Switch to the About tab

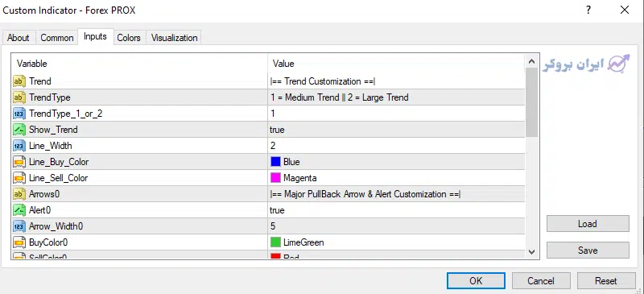point(19,38)
